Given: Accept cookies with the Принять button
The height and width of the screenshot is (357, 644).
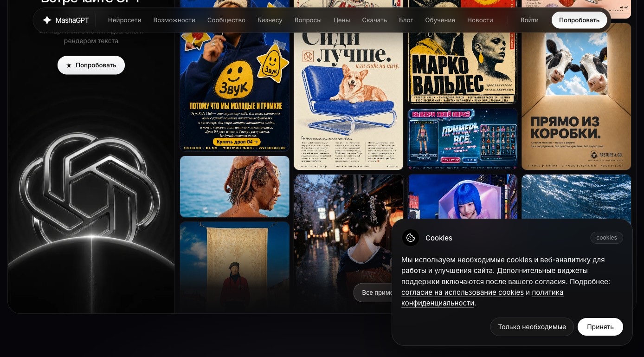Looking at the screenshot, I should 600,327.
